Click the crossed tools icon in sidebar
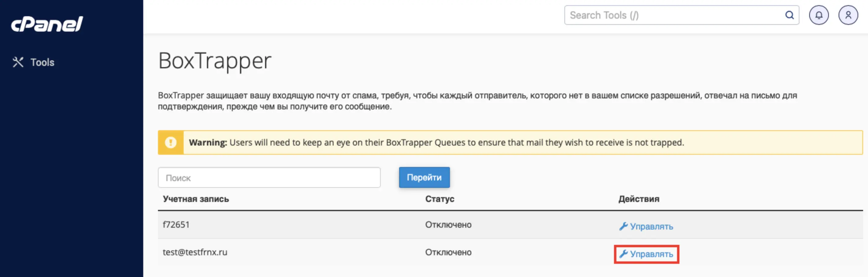Screen dimensions: 868x277 point(18,62)
